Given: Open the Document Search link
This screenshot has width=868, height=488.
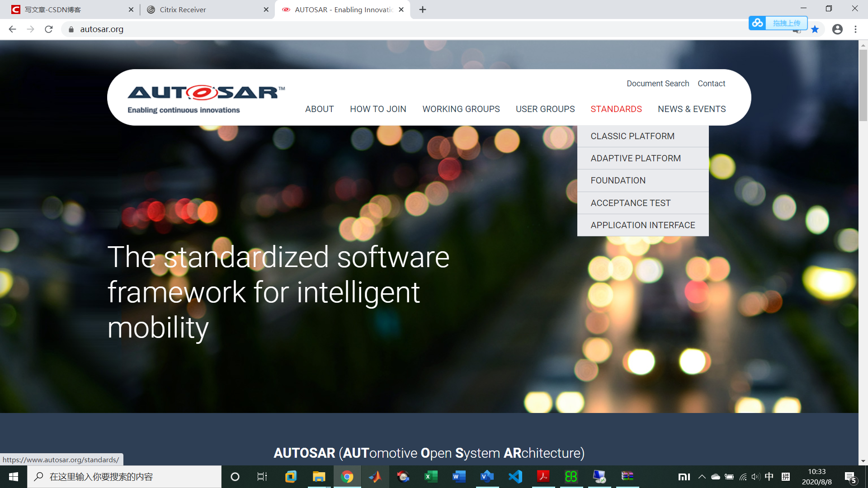Looking at the screenshot, I should pos(658,83).
